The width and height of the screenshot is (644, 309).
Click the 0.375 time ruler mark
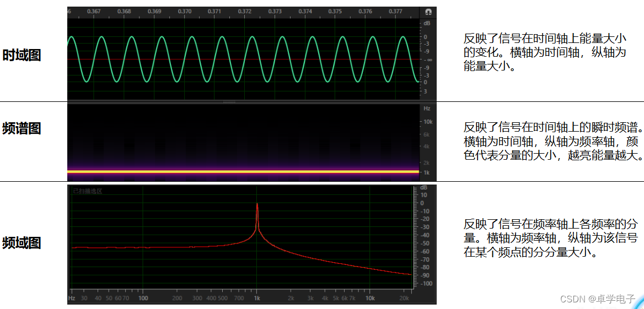(x=335, y=12)
